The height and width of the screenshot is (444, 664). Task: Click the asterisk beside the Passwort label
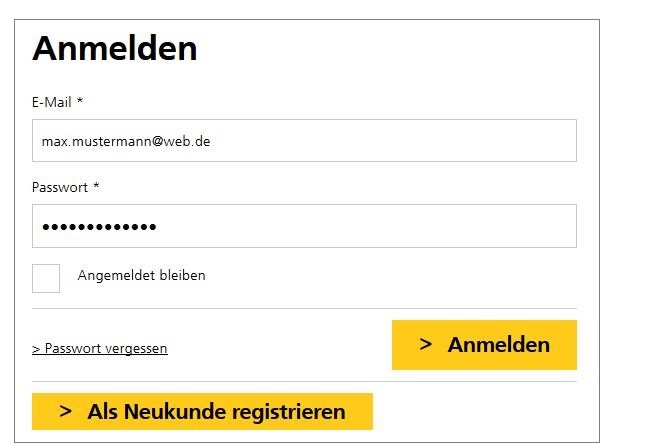[x=97, y=186]
